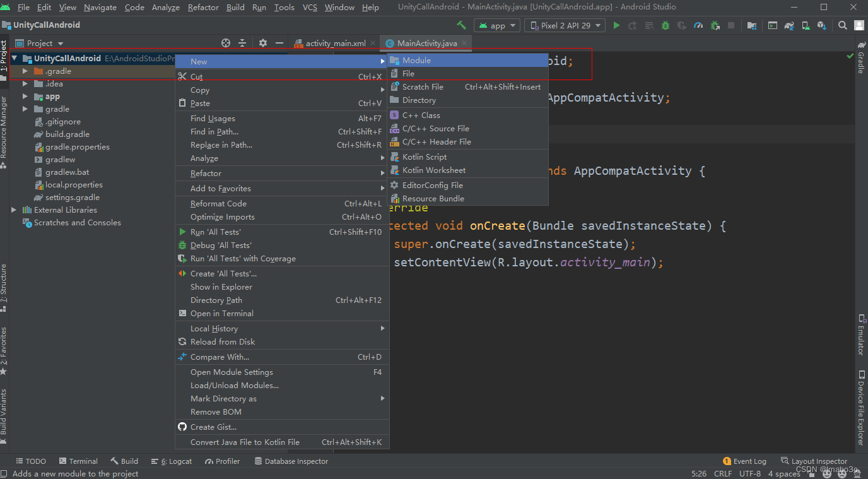Open the Terminal tool window button
Viewport: 868px width, 479px height.
tap(78, 461)
